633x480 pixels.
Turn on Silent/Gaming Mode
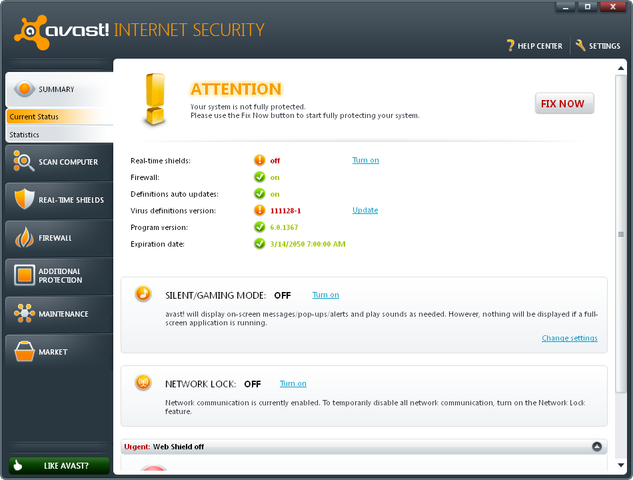325,295
